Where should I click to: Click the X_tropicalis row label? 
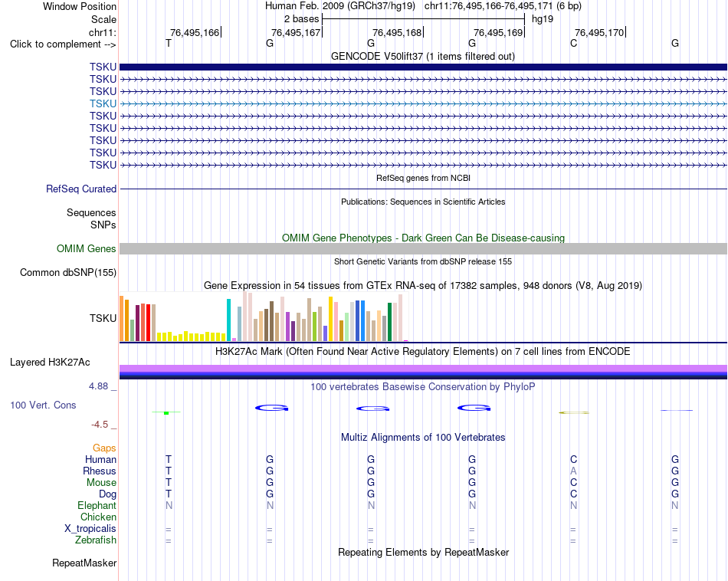click(90, 529)
